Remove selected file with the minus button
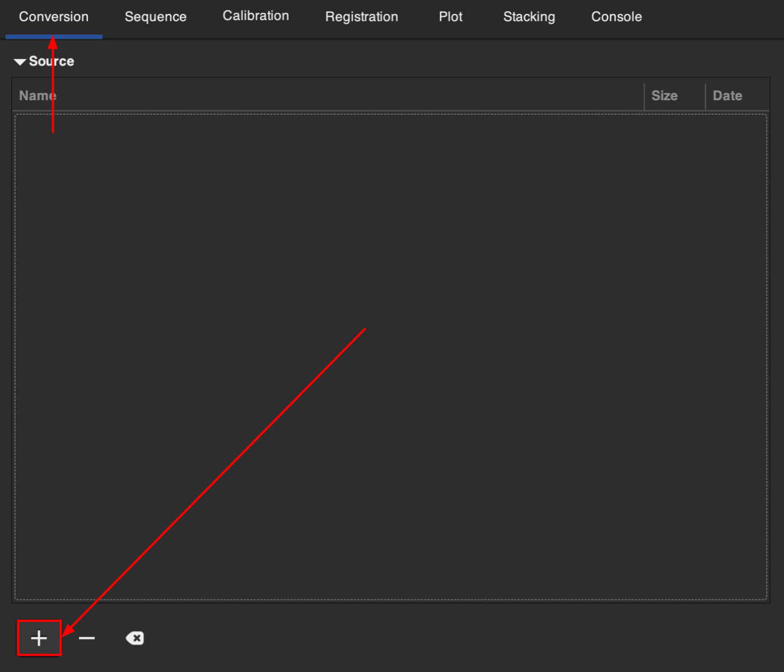The width and height of the screenshot is (784, 672). point(87,638)
